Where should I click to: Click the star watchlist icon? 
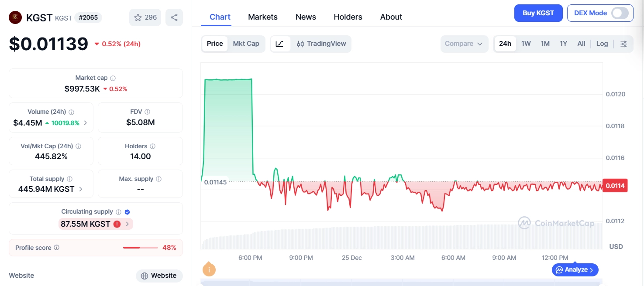(138, 17)
